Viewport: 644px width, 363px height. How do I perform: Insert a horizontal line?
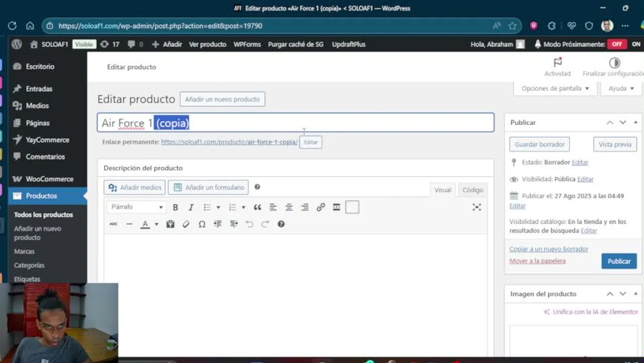[130, 224]
